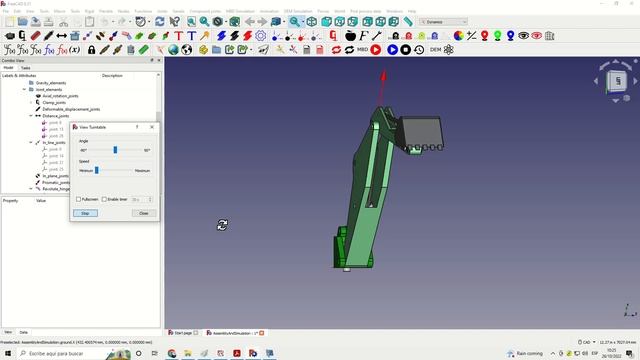Image resolution: width=640 pixels, height=360 pixels.
Task: Click the timer interval stepper arrows
Action: tap(150, 199)
